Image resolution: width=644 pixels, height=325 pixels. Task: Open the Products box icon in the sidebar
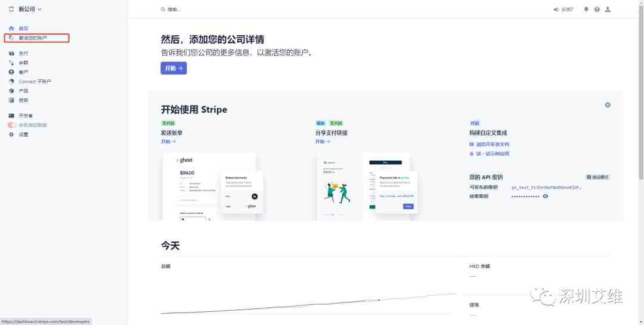(11, 91)
